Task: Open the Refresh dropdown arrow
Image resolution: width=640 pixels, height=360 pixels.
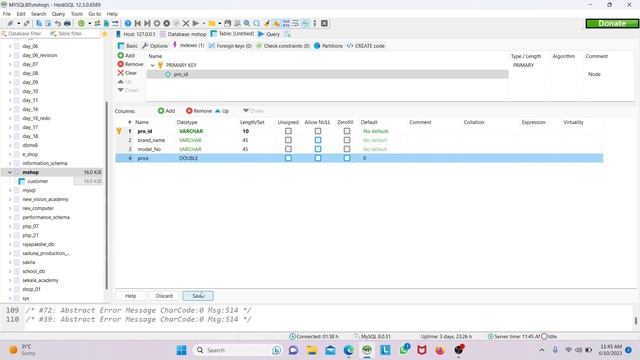Action: point(89,23)
